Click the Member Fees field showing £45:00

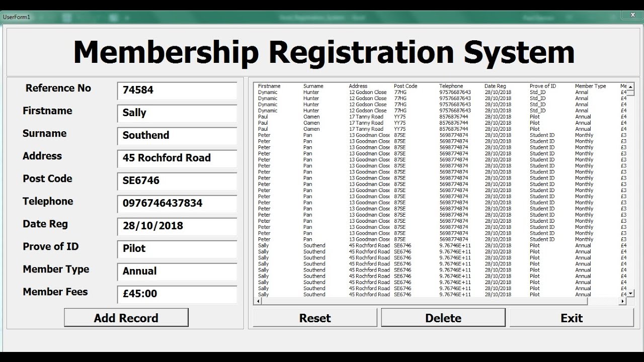(x=177, y=295)
